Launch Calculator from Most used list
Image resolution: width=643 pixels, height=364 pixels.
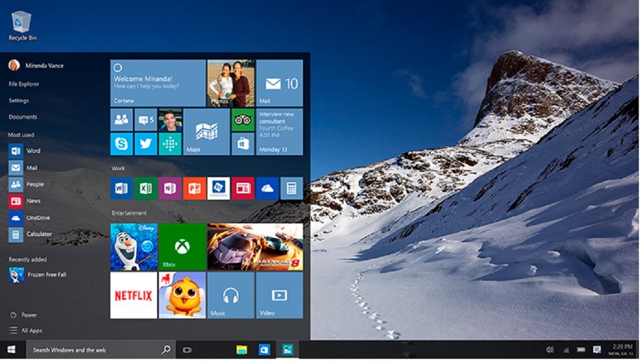(x=30, y=234)
